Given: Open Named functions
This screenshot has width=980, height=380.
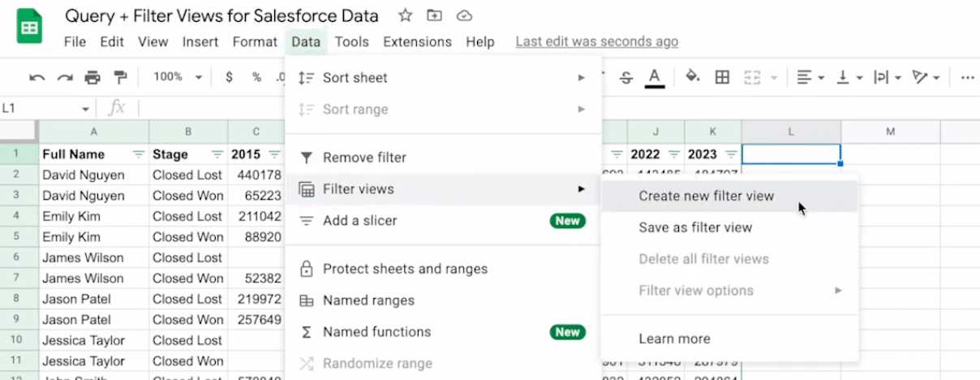Looking at the screenshot, I should (443, 332).
